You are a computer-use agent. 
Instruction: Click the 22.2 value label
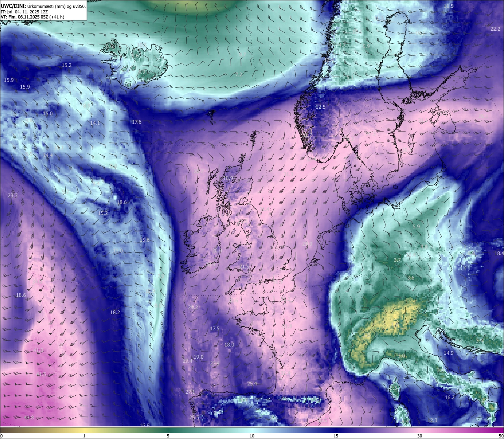point(495,29)
